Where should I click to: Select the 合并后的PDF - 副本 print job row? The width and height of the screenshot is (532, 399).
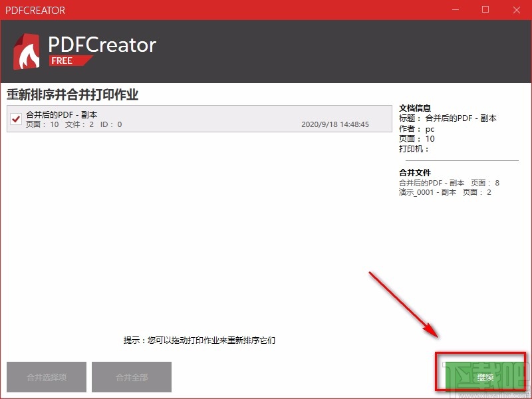click(x=166, y=120)
